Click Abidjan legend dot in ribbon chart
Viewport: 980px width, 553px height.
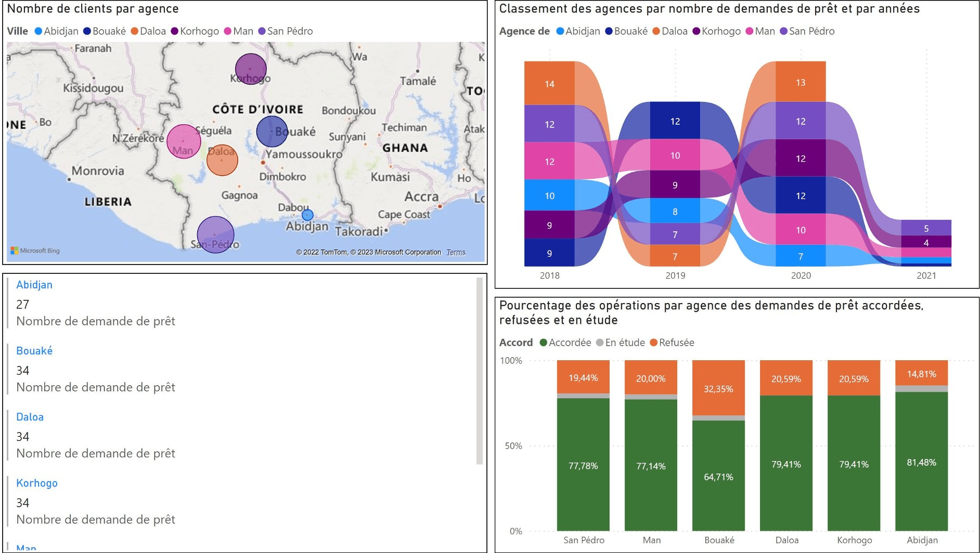click(560, 31)
